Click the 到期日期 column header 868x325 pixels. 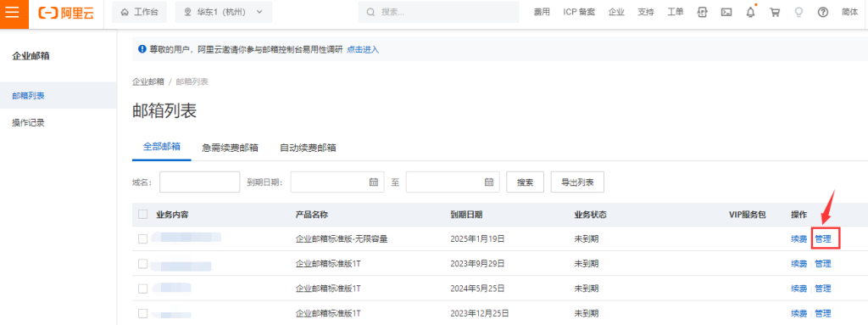466,215
